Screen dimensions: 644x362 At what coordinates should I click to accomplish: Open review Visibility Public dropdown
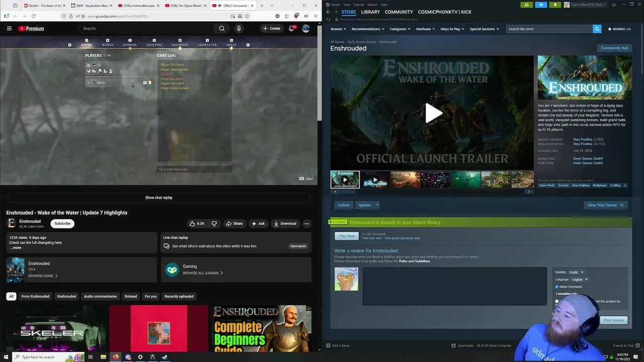(x=577, y=272)
